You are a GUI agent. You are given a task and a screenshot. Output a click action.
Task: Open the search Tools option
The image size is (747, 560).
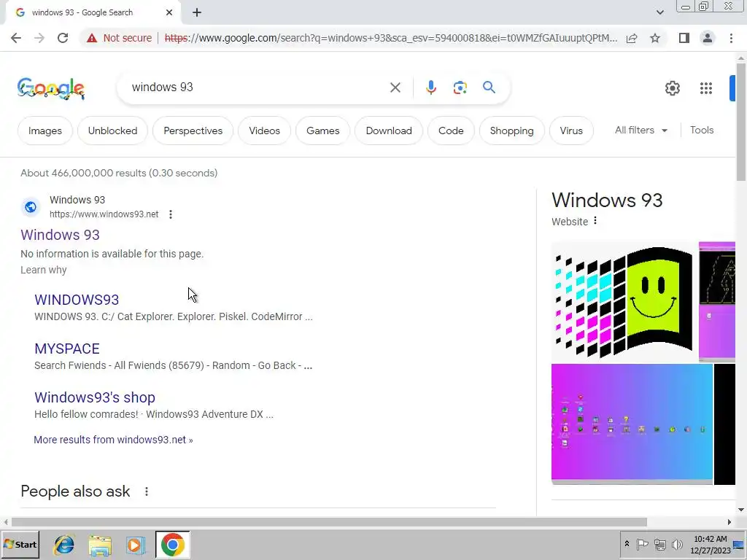coord(702,130)
